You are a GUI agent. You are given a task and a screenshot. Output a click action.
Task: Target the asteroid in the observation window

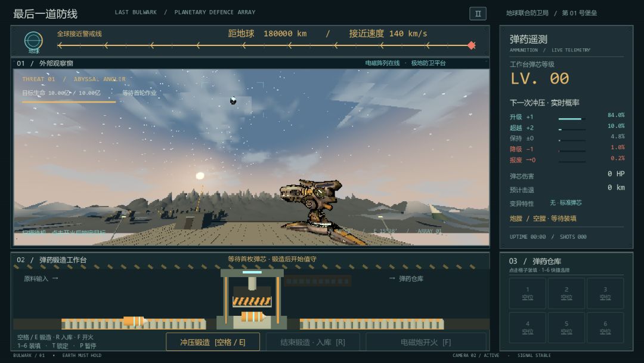[233, 101]
